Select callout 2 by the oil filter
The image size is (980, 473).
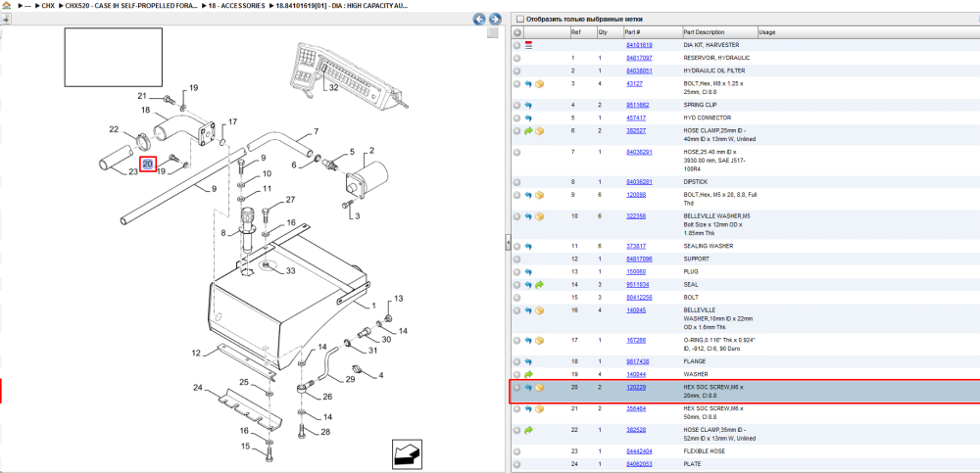tap(371, 151)
